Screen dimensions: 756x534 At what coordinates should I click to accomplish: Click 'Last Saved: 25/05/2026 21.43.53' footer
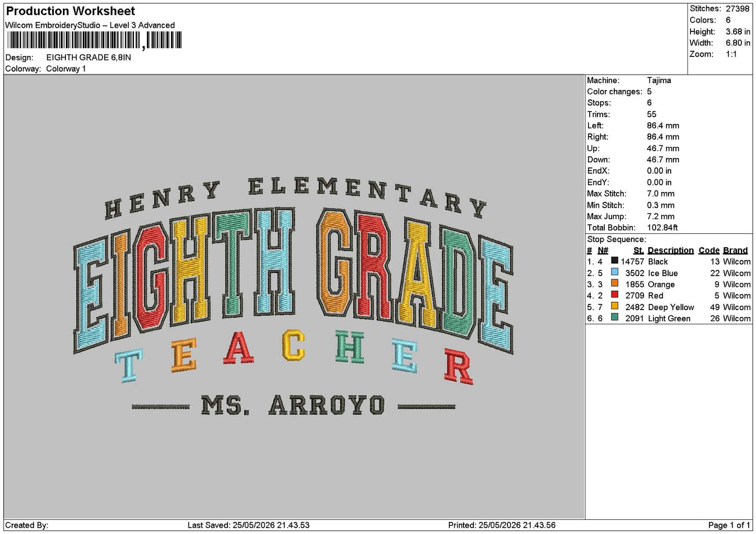click(249, 525)
